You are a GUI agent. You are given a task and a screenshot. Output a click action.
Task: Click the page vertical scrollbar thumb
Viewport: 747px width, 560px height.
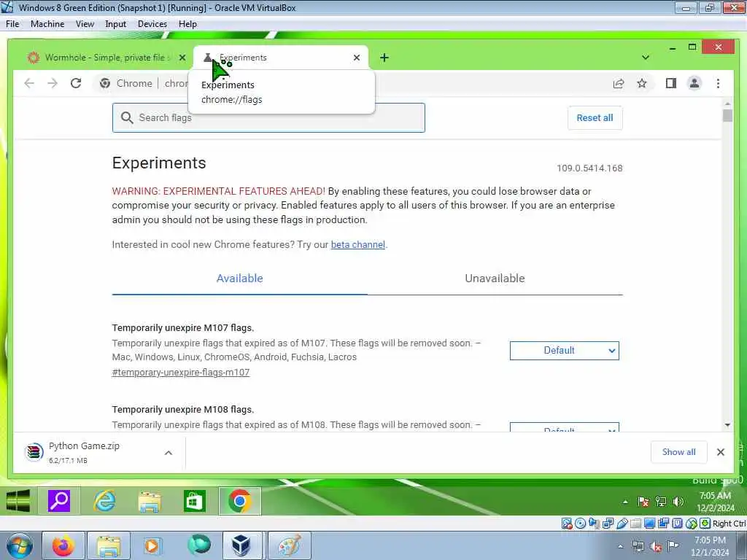727,115
